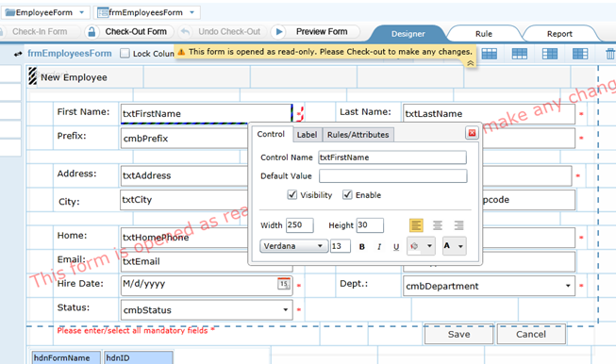Open the frmEmployeesForm selector dropdown
The image size is (616, 364).
(191, 12)
